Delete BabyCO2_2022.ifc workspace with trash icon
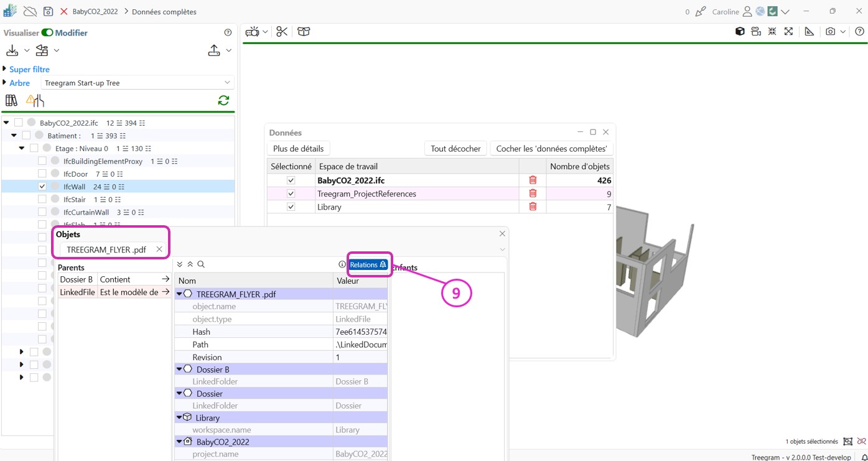The image size is (868, 461). 533,180
